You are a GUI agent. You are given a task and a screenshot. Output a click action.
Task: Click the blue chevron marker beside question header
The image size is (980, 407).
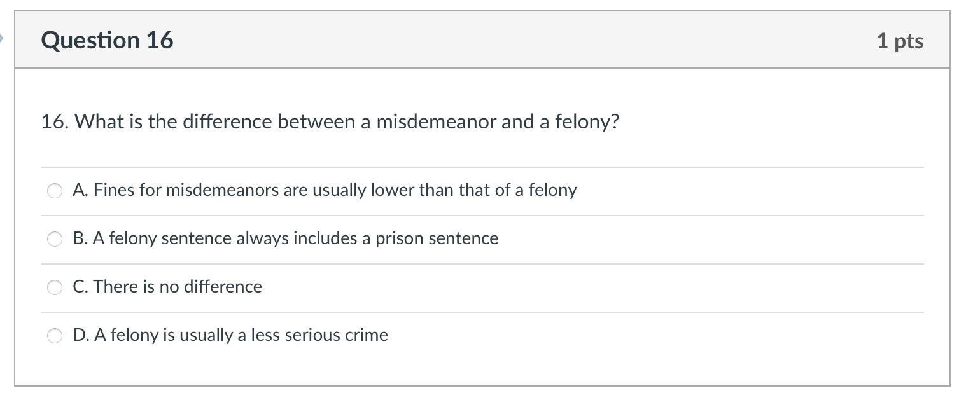coord(3,38)
